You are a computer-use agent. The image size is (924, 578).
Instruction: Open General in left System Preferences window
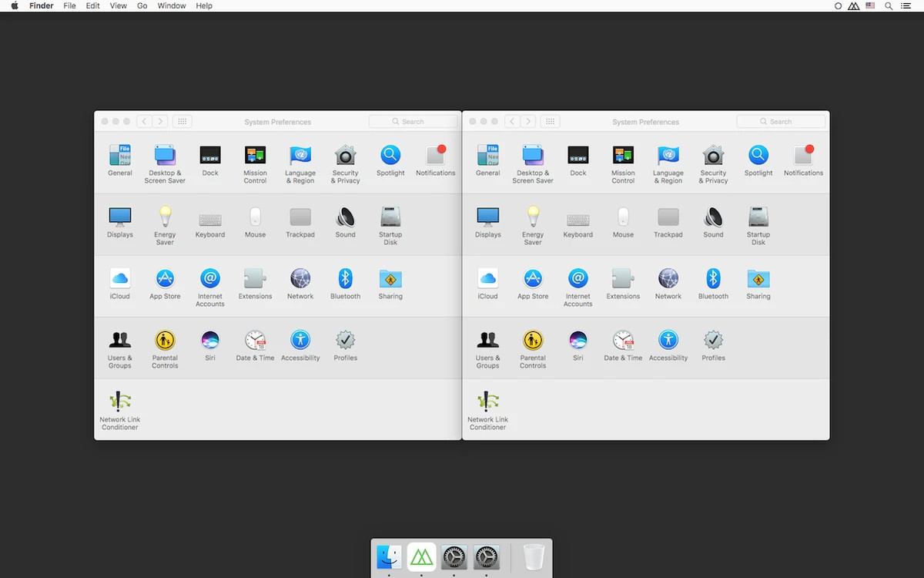click(120, 160)
